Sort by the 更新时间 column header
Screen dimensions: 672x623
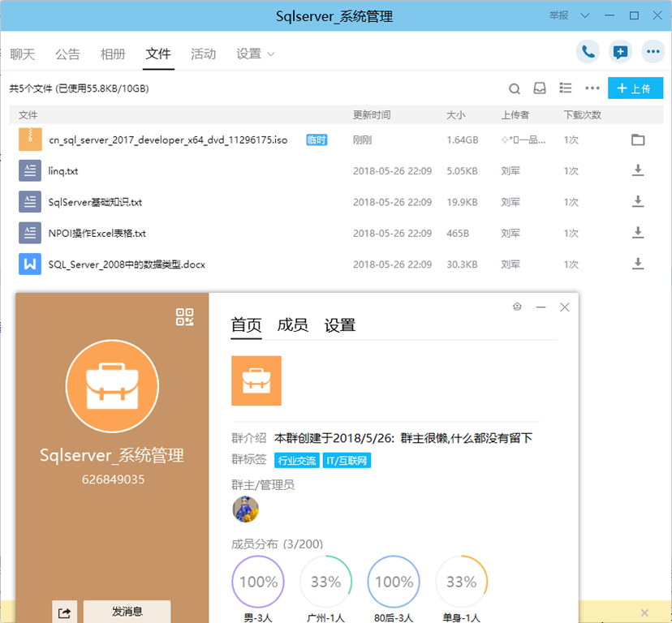pyautogui.click(x=372, y=115)
